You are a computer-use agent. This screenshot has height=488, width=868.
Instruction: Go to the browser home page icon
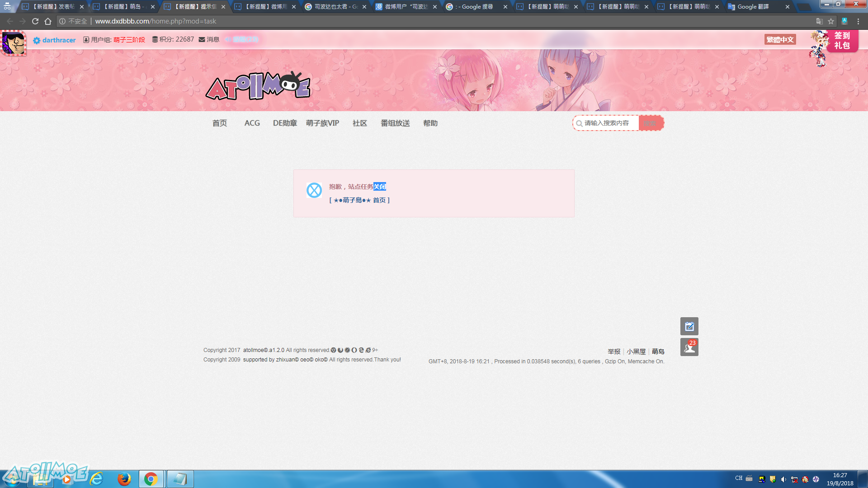pos(48,21)
